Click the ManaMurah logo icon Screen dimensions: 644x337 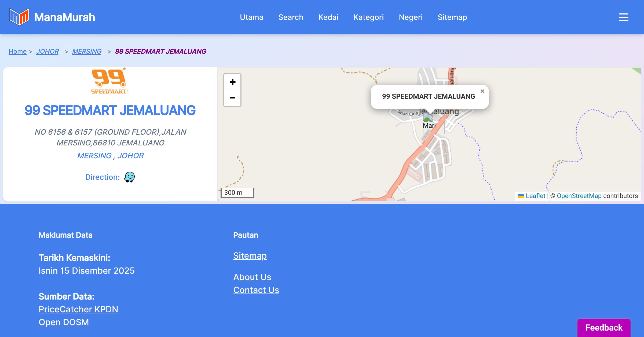[x=19, y=17]
